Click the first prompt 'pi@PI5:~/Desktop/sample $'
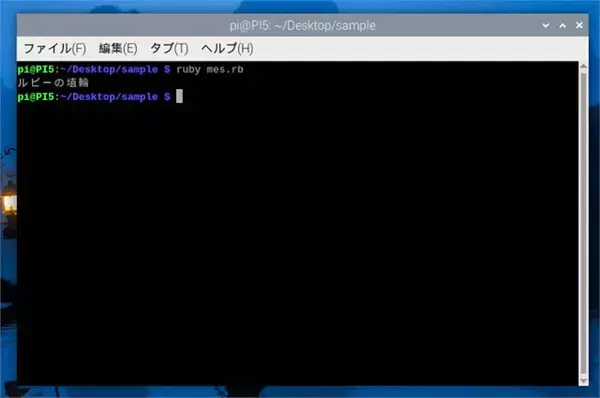The height and width of the screenshot is (398, 600). tap(94, 70)
